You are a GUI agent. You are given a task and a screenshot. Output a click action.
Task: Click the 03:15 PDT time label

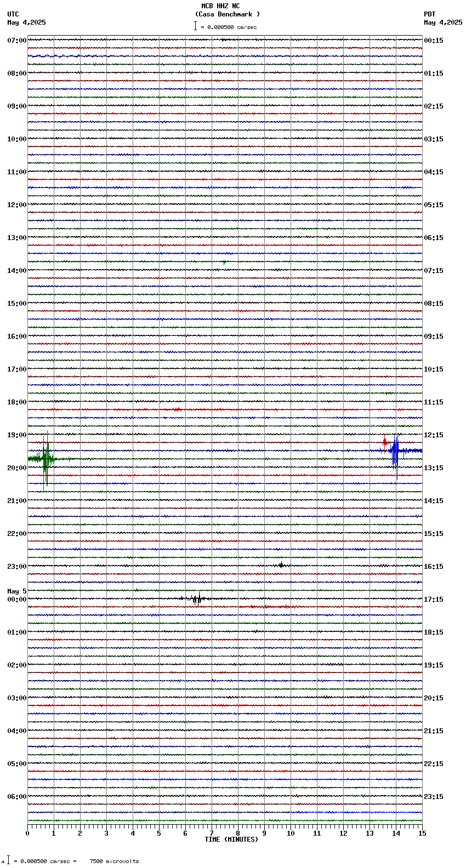coord(434,139)
